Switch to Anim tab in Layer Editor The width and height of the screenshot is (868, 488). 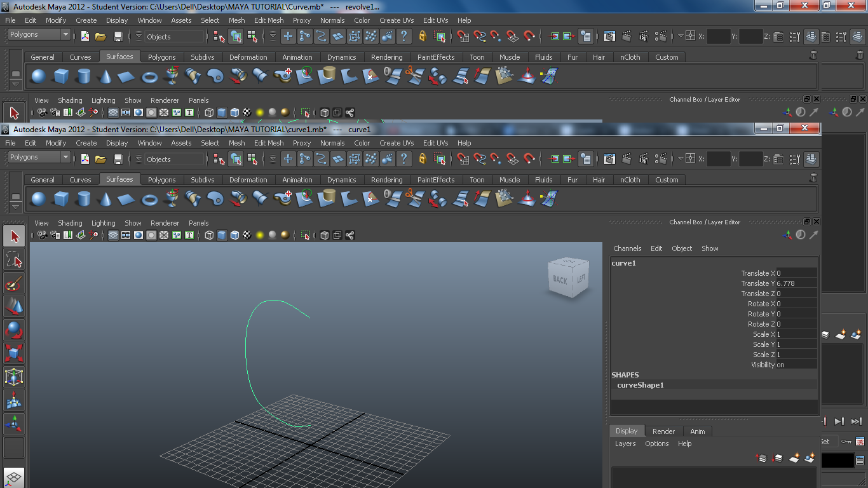(x=697, y=431)
